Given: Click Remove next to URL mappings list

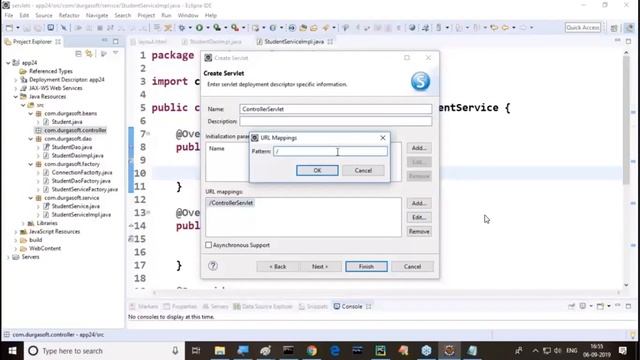Looking at the screenshot, I should (x=419, y=231).
